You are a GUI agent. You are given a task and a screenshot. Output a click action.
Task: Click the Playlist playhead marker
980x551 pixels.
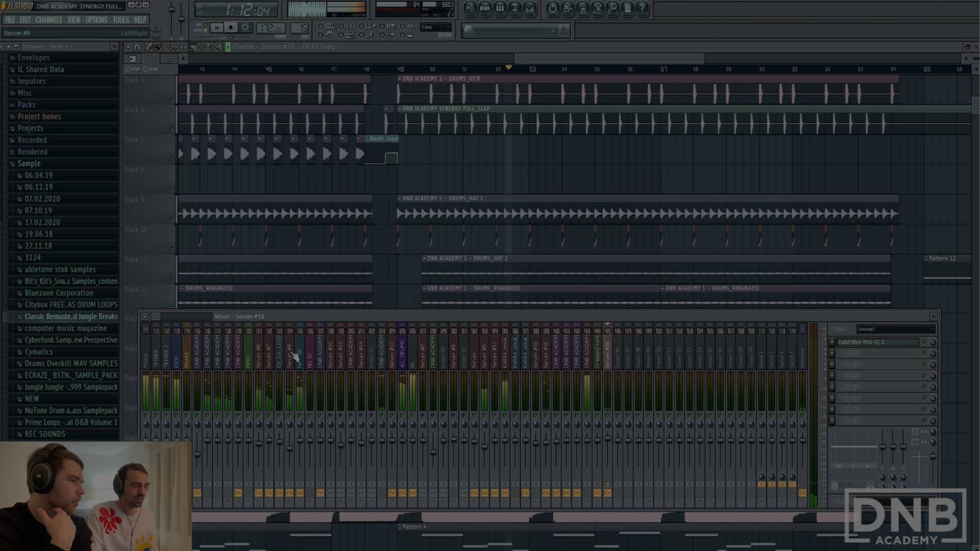pyautogui.click(x=508, y=67)
